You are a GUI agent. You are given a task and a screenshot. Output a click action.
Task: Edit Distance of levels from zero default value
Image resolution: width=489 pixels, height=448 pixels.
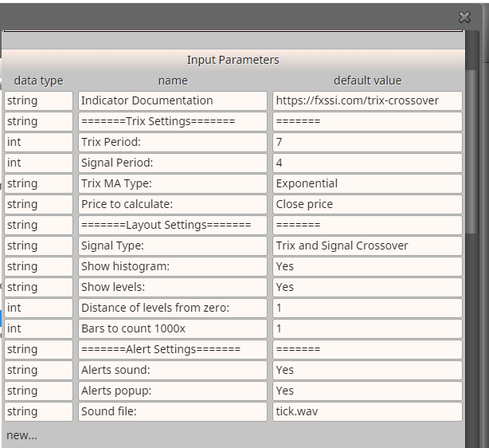[367, 308]
